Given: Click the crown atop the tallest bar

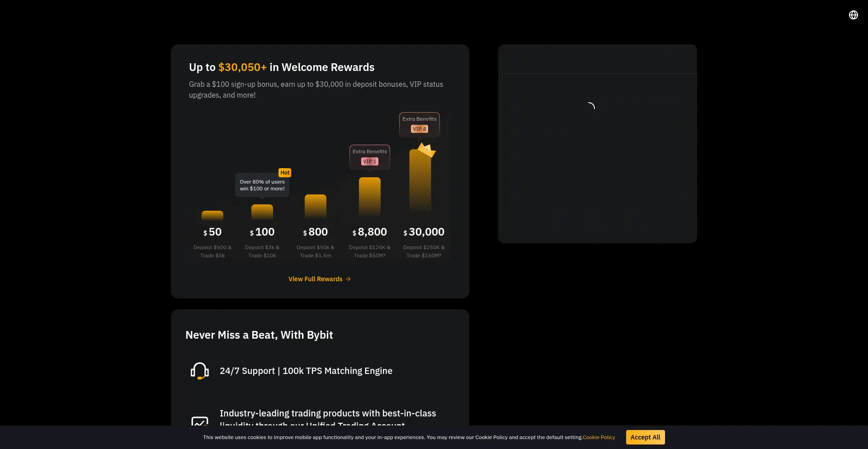Looking at the screenshot, I should tap(426, 150).
